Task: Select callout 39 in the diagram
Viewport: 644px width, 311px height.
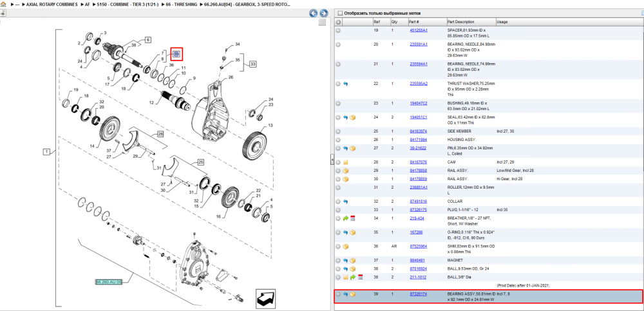Action: pyautogui.click(x=176, y=54)
